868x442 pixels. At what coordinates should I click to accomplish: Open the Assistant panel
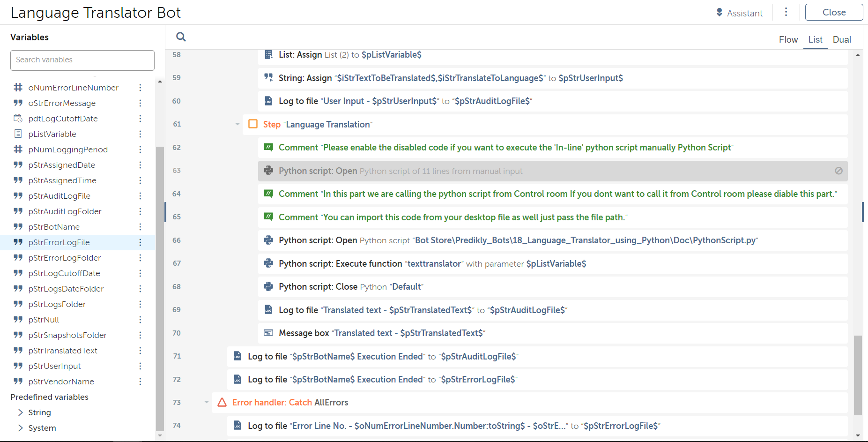pyautogui.click(x=740, y=13)
